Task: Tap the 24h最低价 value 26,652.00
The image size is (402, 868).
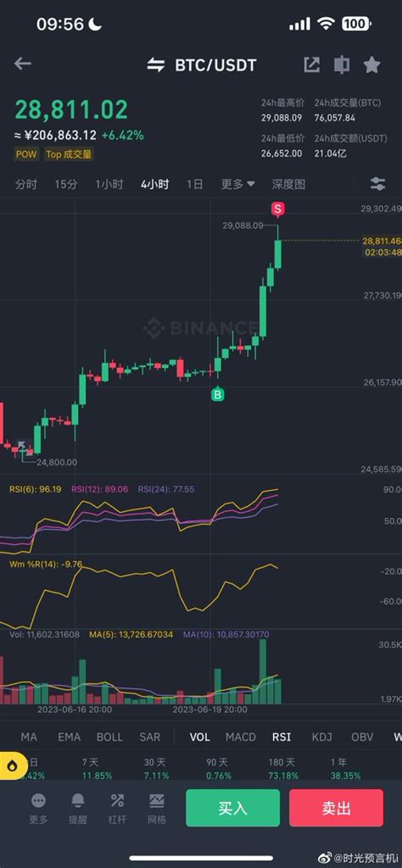Action: click(282, 153)
